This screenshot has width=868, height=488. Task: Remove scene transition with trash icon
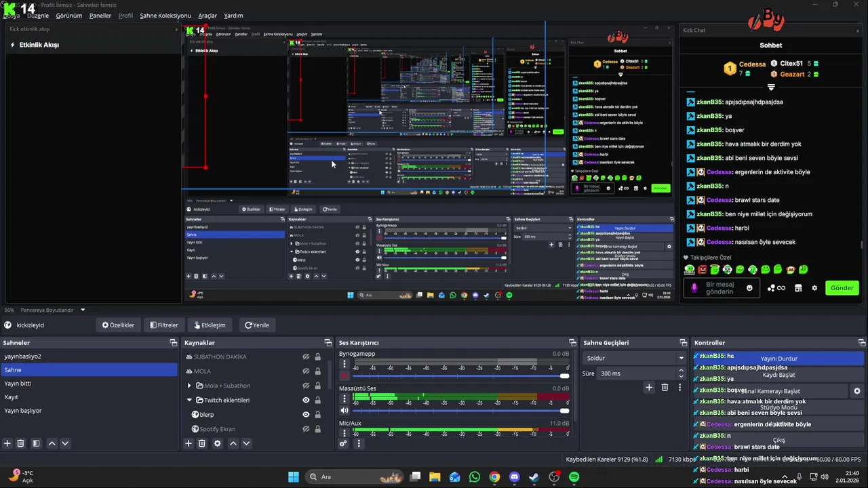click(665, 387)
